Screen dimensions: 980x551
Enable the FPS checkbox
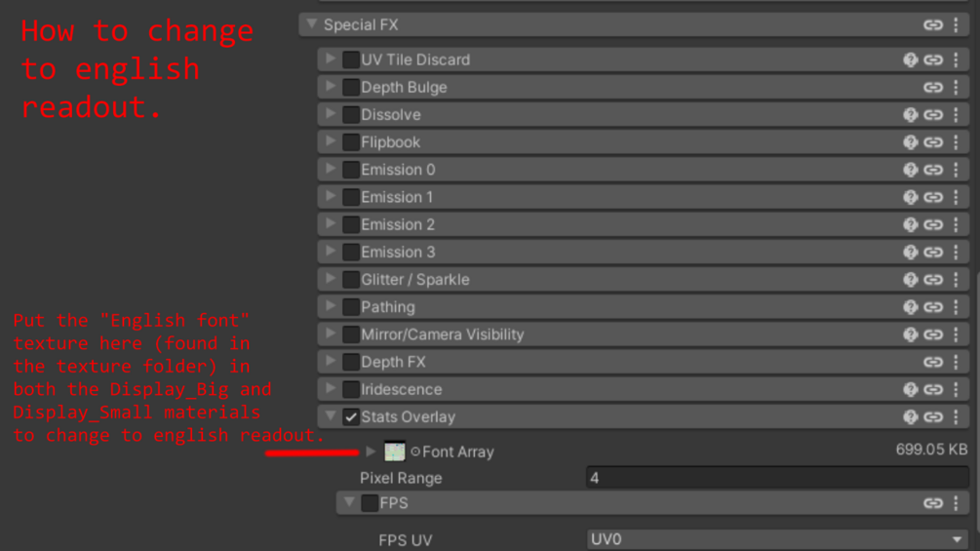click(x=370, y=503)
